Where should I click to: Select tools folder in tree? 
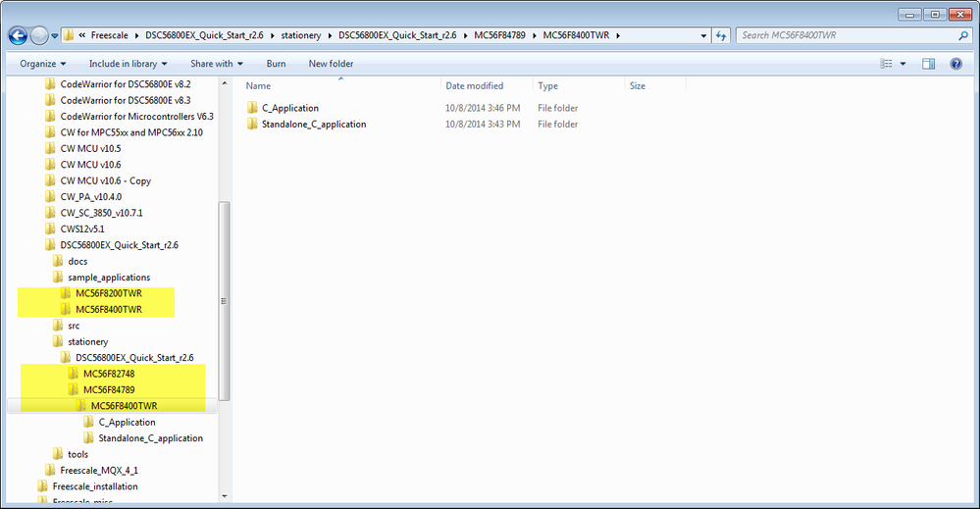point(77,455)
